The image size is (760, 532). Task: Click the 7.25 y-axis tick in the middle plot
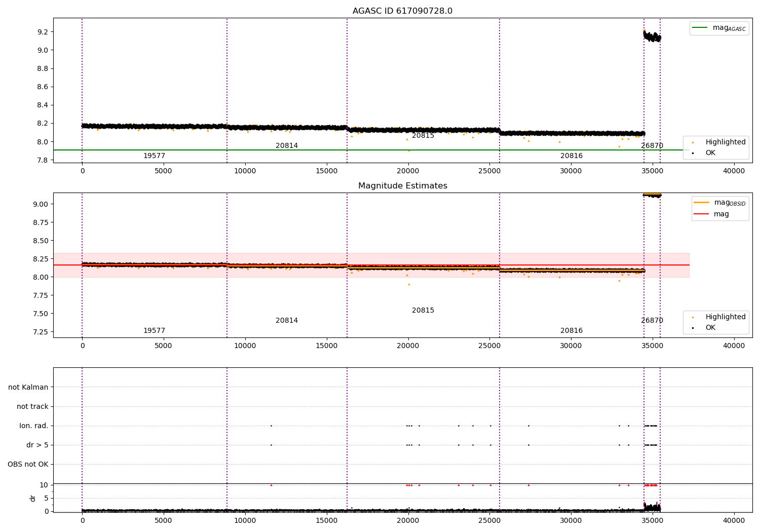point(41,332)
